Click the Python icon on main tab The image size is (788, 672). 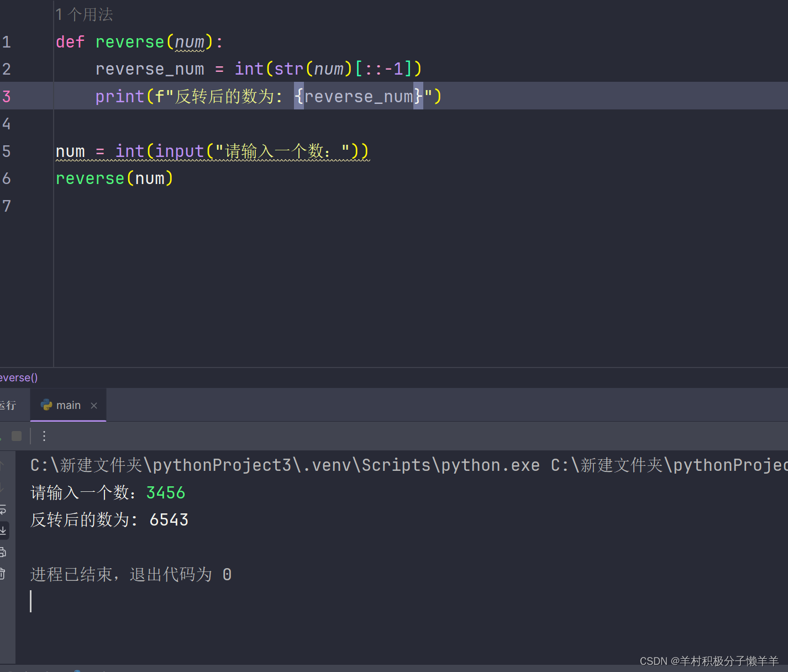tap(46, 405)
